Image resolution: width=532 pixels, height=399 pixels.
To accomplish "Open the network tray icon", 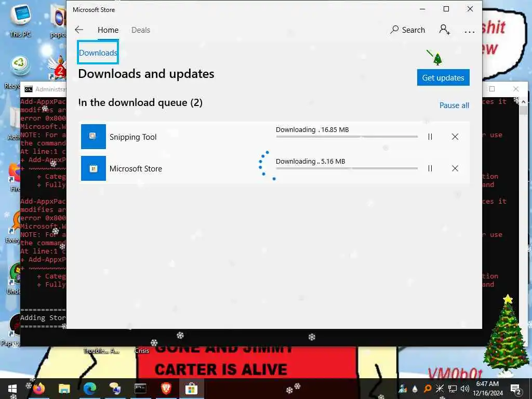I will click(453, 389).
